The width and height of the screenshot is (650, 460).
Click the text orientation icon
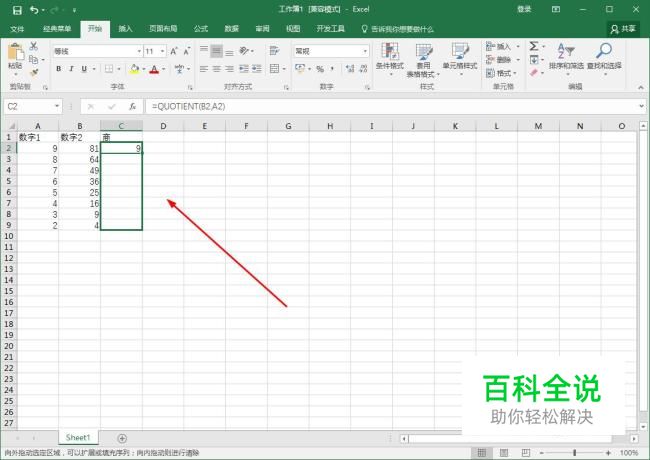244,51
